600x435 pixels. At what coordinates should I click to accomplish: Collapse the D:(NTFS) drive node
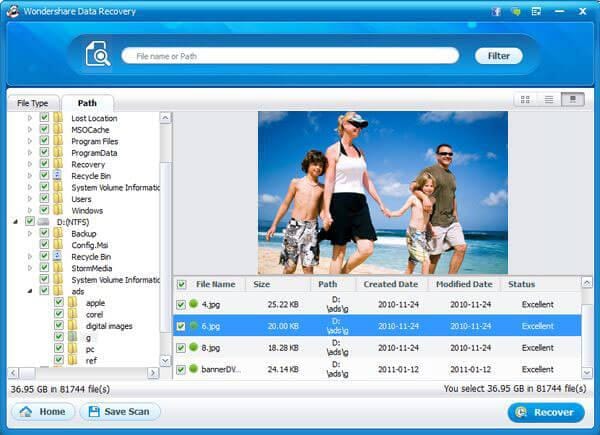coord(16,222)
